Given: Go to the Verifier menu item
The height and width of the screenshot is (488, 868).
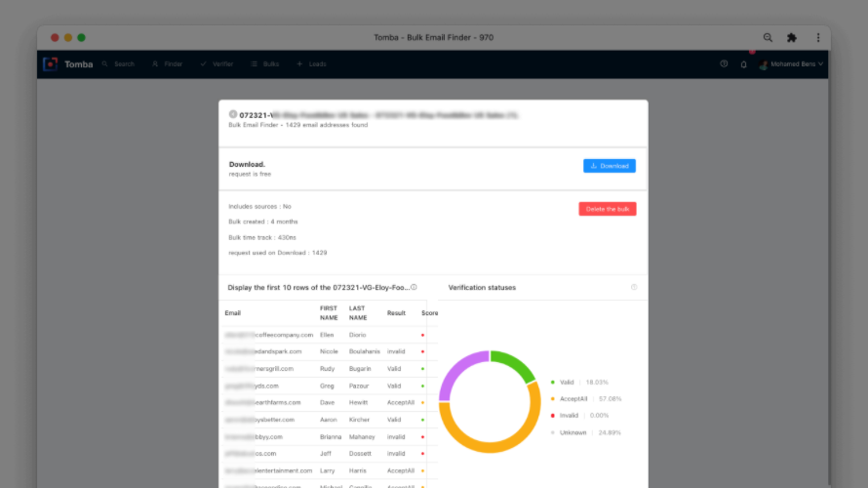Looking at the screenshot, I should (x=217, y=64).
